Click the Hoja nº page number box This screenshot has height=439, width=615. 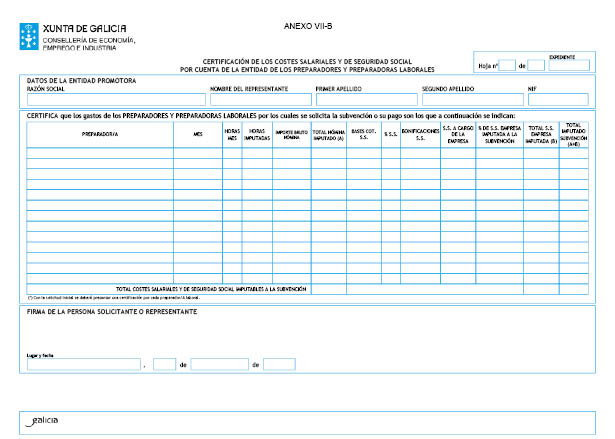pos(506,66)
